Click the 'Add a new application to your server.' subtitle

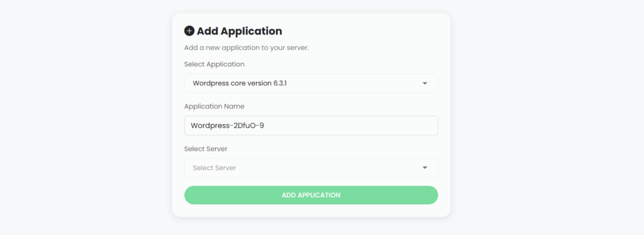[x=247, y=48]
